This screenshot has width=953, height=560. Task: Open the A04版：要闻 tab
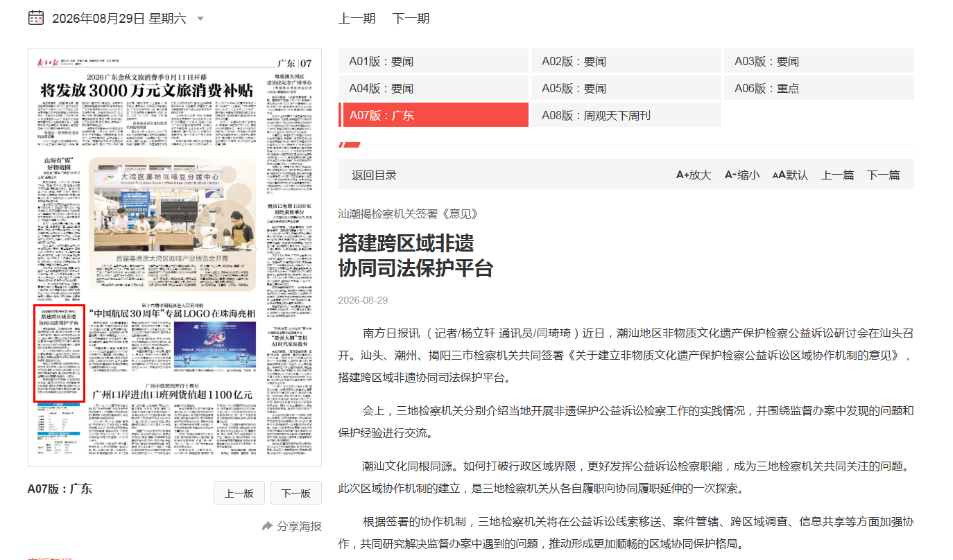point(433,88)
